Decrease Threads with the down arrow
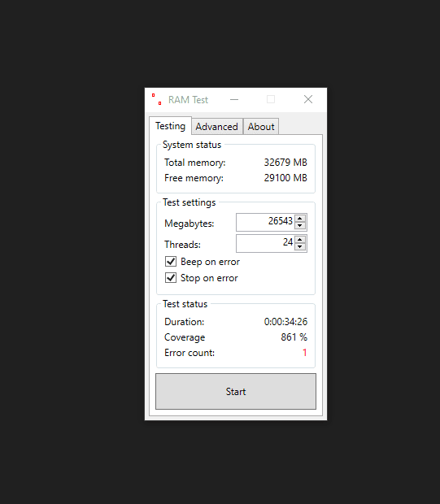This screenshot has height=504, width=440. 300,247
